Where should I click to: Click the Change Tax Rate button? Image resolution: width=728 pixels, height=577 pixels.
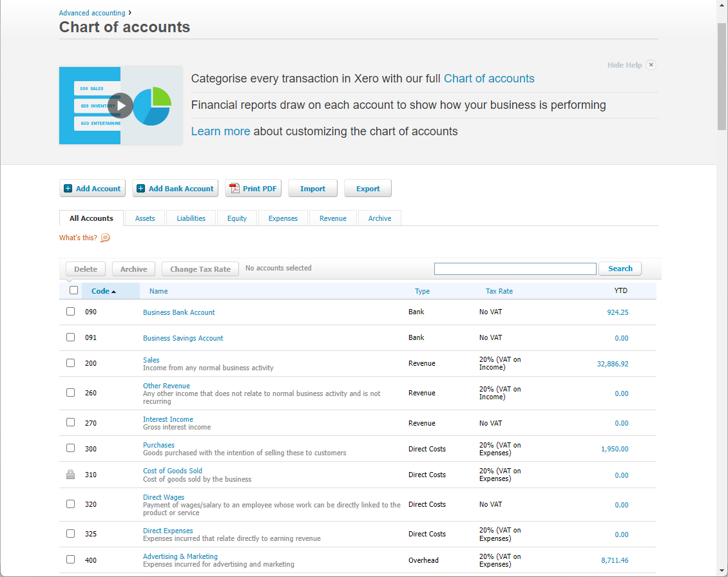(x=200, y=269)
